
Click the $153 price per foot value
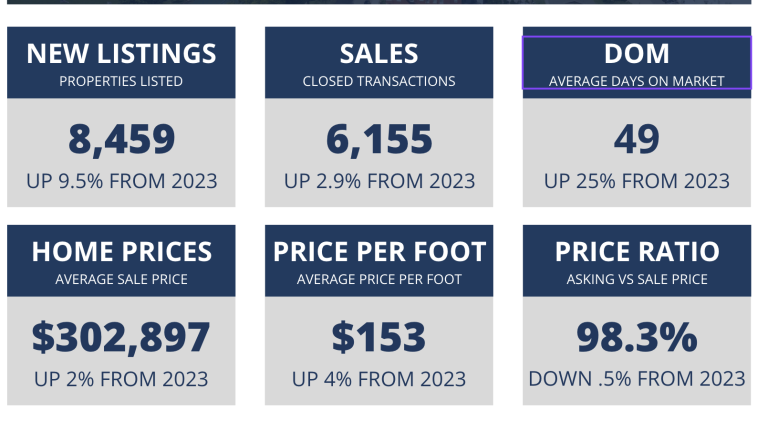(x=379, y=337)
